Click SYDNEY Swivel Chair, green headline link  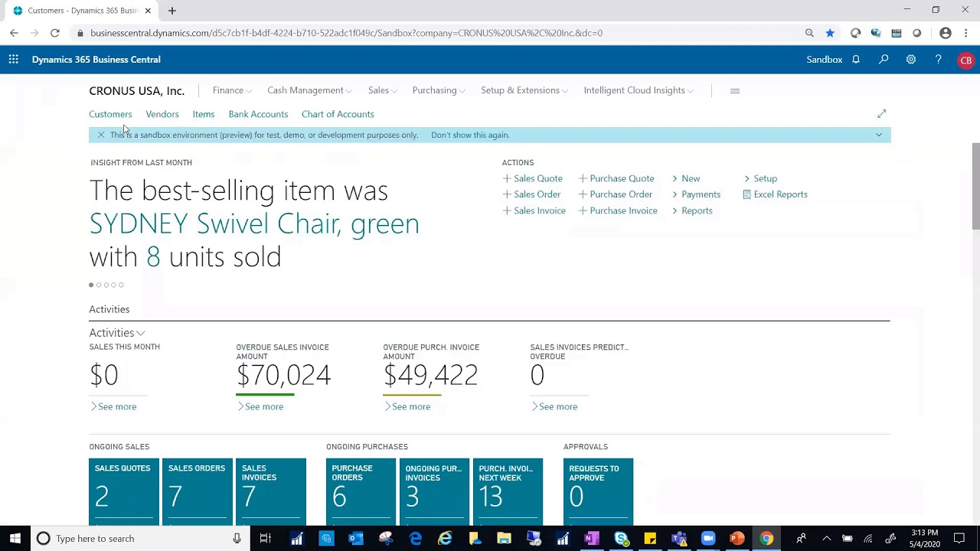(254, 223)
